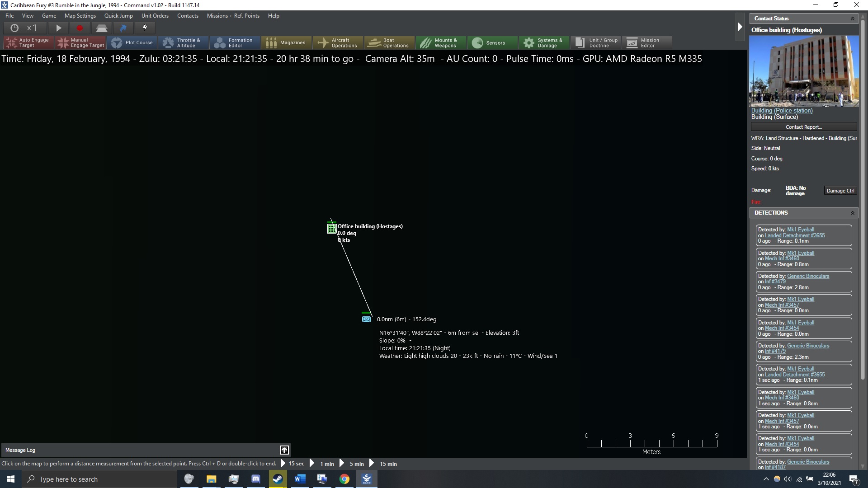The image size is (868, 488).
Task: Collapse the DETECTIONS section
Action: [853, 212]
